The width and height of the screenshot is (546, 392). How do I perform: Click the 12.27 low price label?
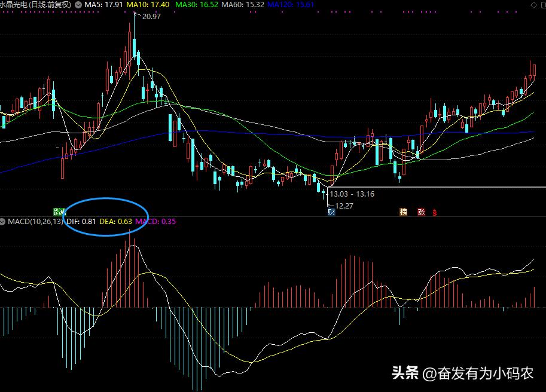point(344,206)
